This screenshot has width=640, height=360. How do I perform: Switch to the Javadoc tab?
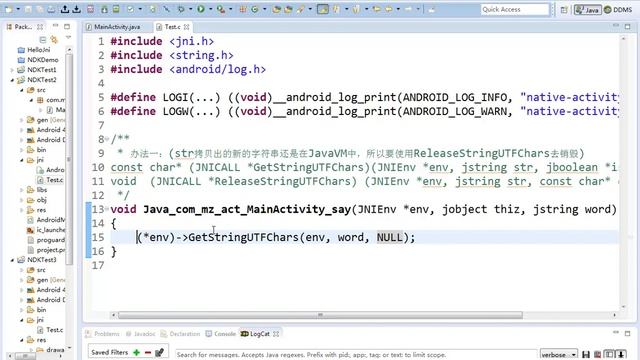click(140, 334)
